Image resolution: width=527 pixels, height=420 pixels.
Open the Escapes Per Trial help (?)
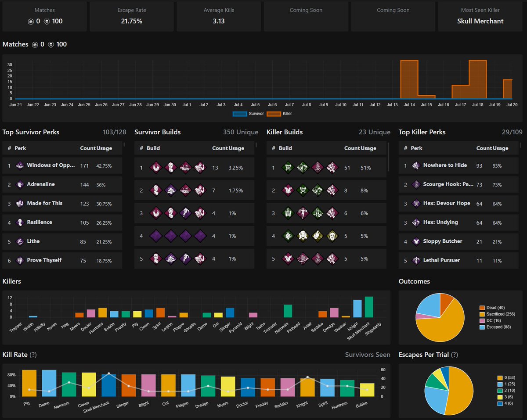coord(455,355)
